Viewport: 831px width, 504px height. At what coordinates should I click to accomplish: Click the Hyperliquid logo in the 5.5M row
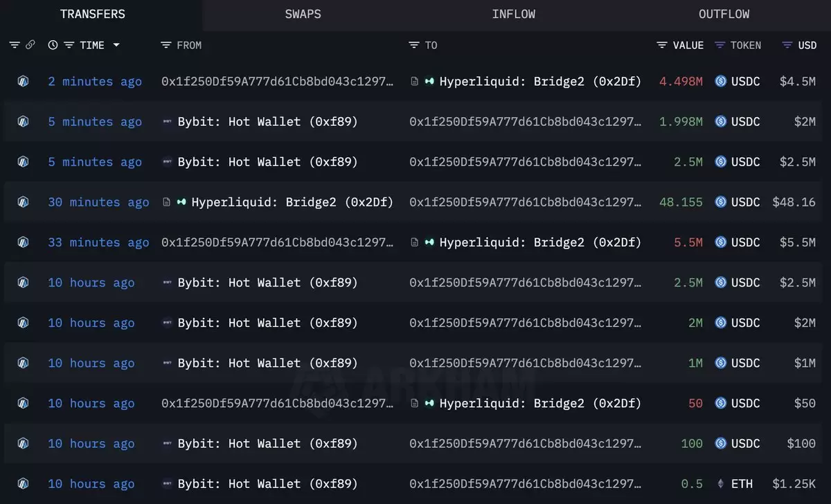tap(429, 242)
